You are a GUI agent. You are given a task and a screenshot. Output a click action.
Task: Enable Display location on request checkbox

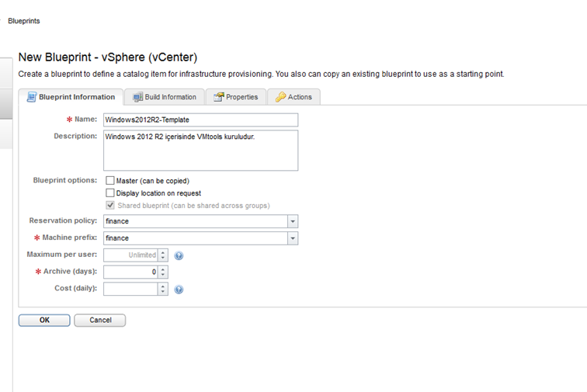pyautogui.click(x=109, y=193)
